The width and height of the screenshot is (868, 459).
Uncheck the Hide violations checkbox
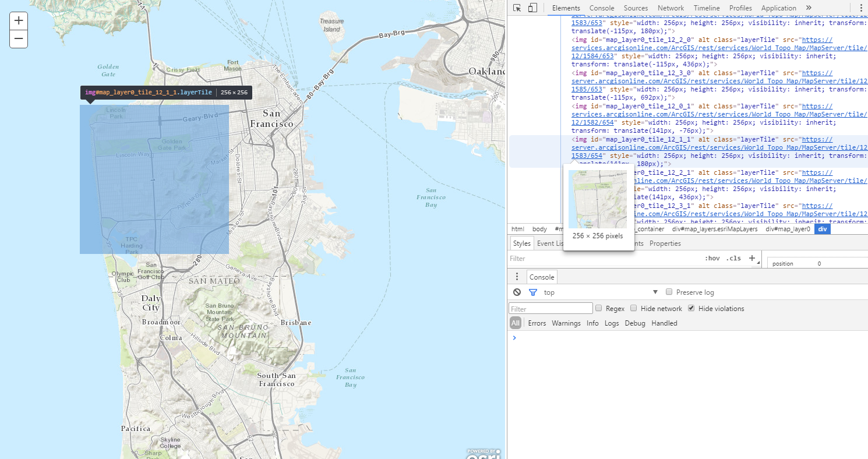point(691,308)
